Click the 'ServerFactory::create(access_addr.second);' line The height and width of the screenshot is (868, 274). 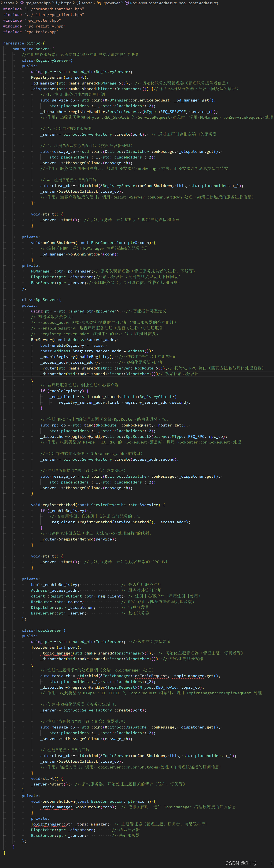click(x=110, y=460)
